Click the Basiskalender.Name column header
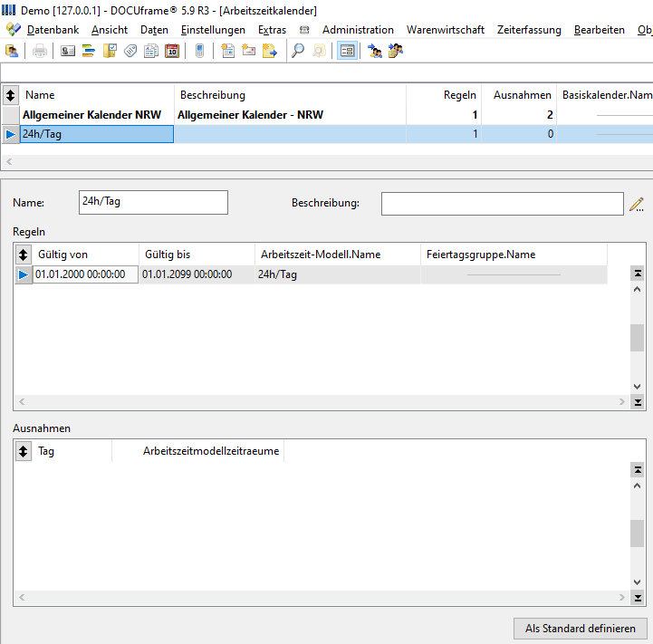The height and width of the screenshot is (644, 653). tap(606, 95)
